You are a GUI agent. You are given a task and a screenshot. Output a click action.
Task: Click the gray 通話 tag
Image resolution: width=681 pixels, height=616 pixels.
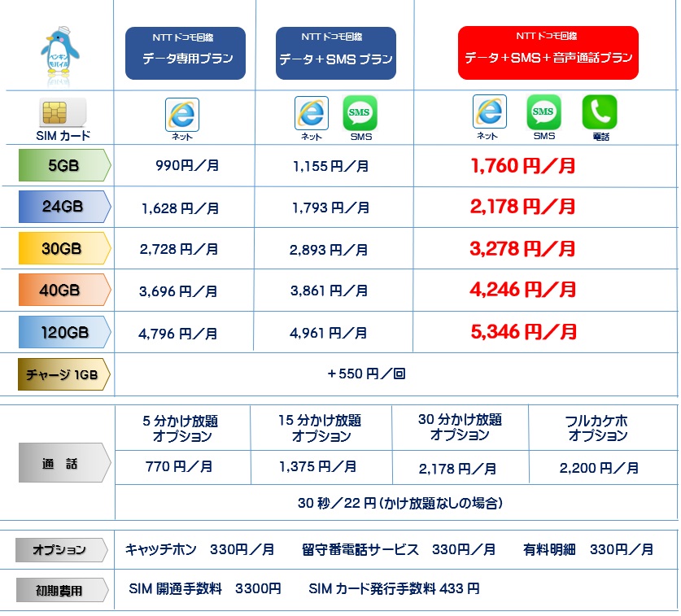(x=65, y=463)
